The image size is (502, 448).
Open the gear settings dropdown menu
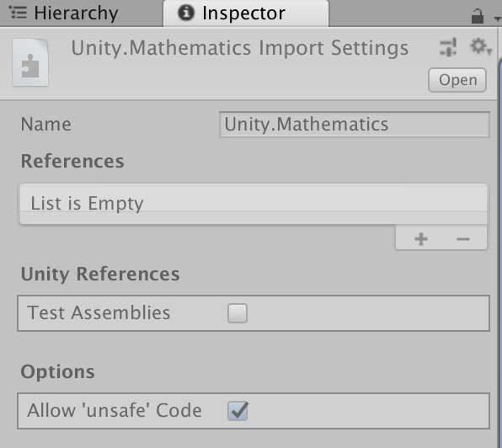[480, 46]
